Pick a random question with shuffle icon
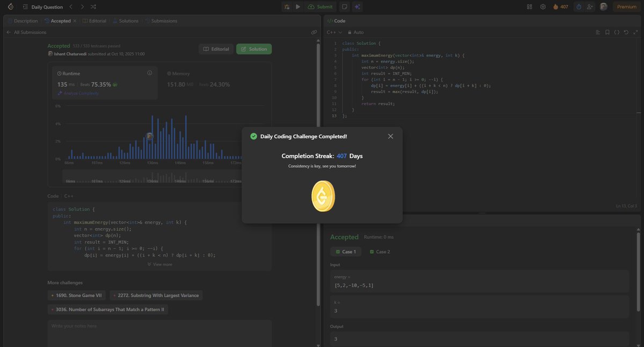 93,7
